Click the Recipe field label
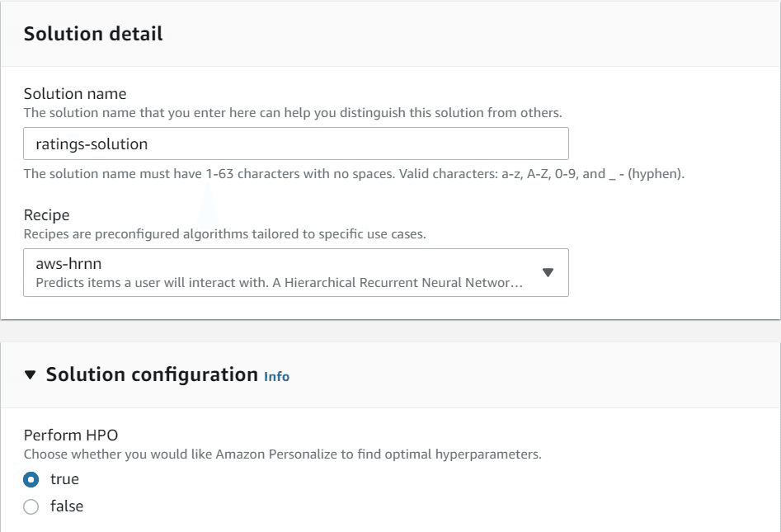 click(46, 214)
